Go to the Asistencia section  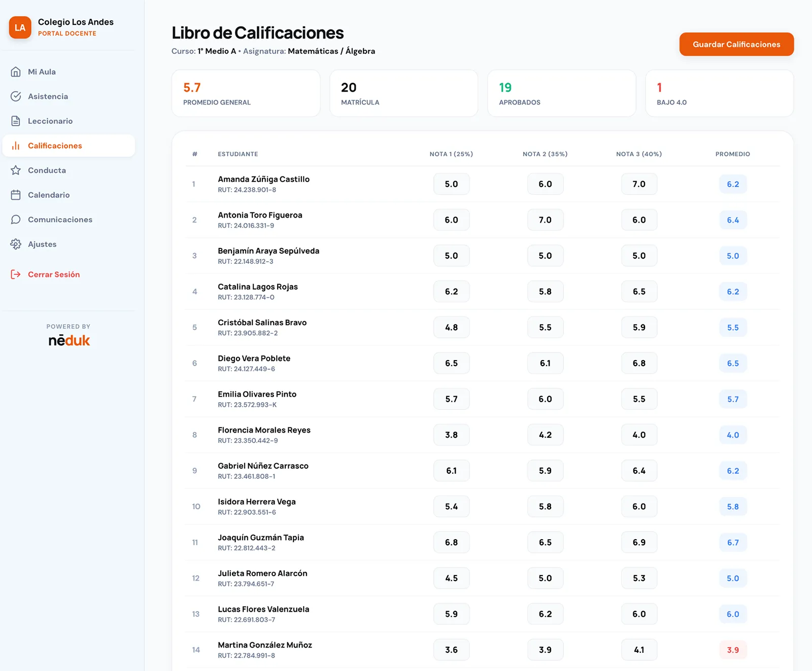coord(69,96)
